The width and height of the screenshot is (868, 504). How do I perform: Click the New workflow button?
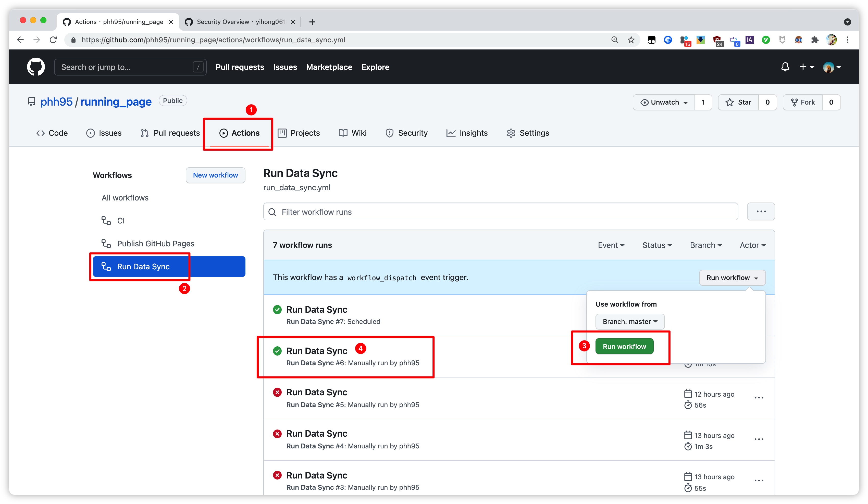tap(215, 175)
